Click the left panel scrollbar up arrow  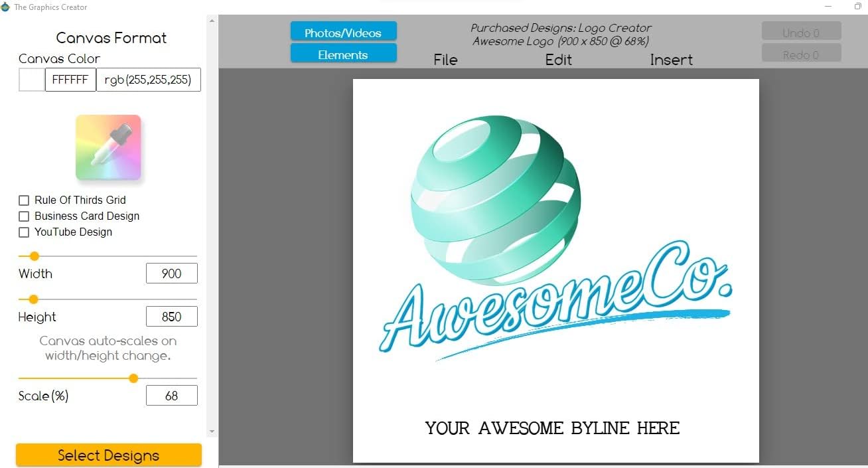pyautogui.click(x=212, y=21)
